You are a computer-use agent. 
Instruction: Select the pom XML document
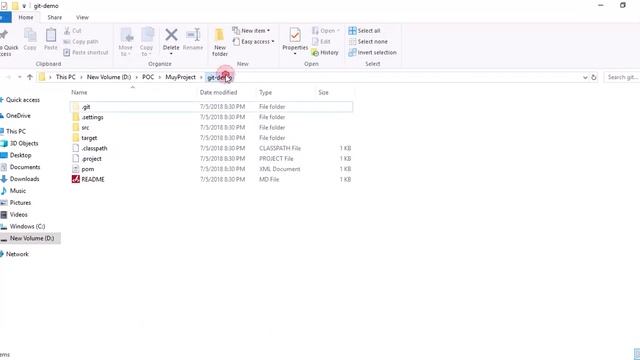(211, 169)
